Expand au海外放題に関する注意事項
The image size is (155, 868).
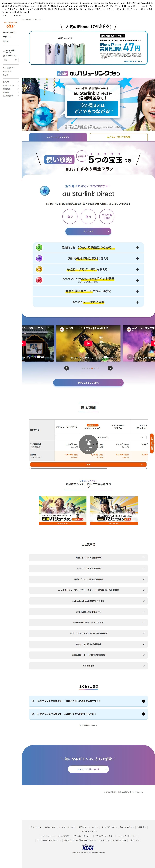point(88,612)
